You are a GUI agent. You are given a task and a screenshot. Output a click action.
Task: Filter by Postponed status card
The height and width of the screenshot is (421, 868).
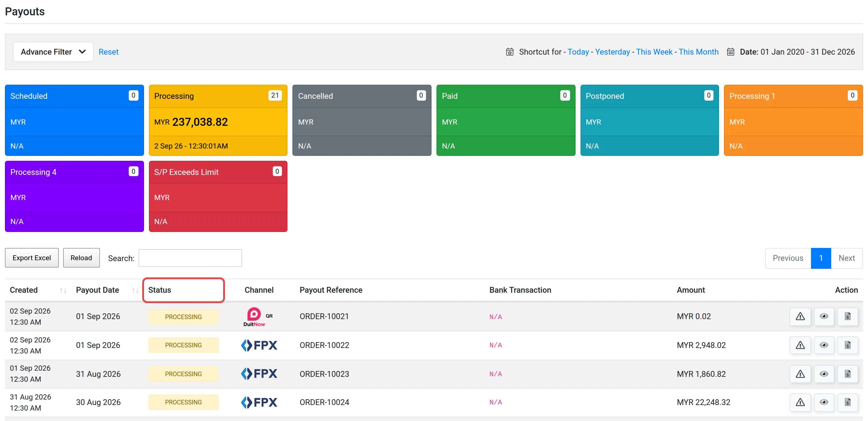649,120
